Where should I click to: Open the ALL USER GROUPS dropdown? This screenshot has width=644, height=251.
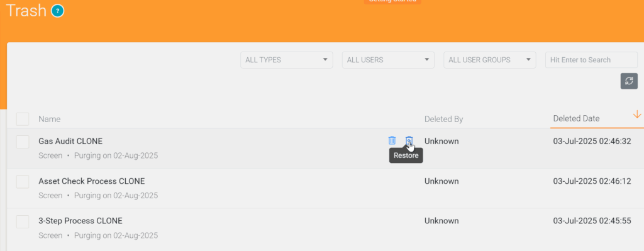pos(489,60)
